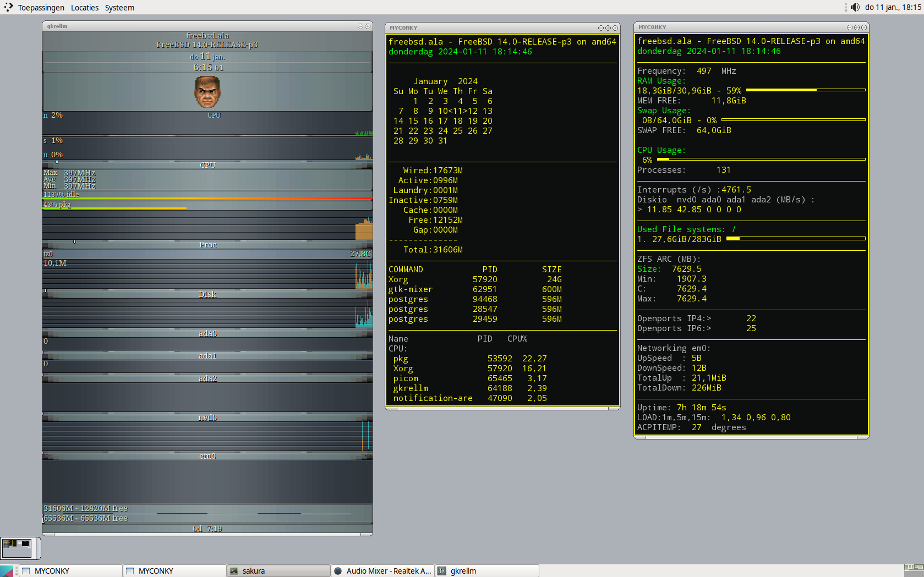Click the postgres row with PID 94468

(x=475, y=299)
